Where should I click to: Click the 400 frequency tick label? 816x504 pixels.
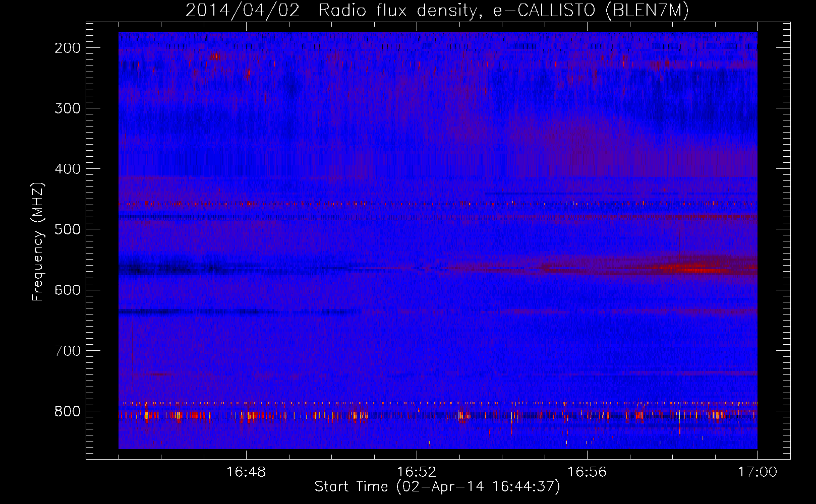(67, 169)
